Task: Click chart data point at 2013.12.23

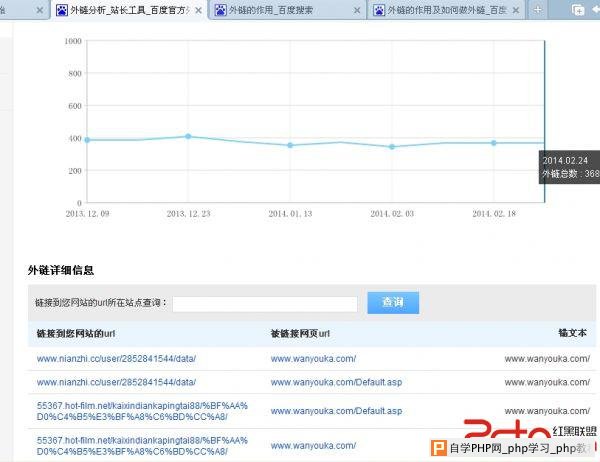Action: (188, 136)
